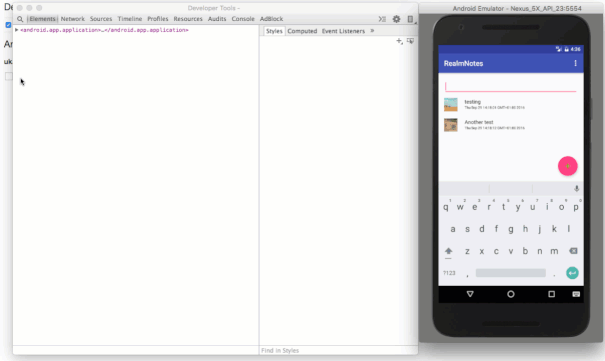Tap the e key on the keyboard

[475, 207]
